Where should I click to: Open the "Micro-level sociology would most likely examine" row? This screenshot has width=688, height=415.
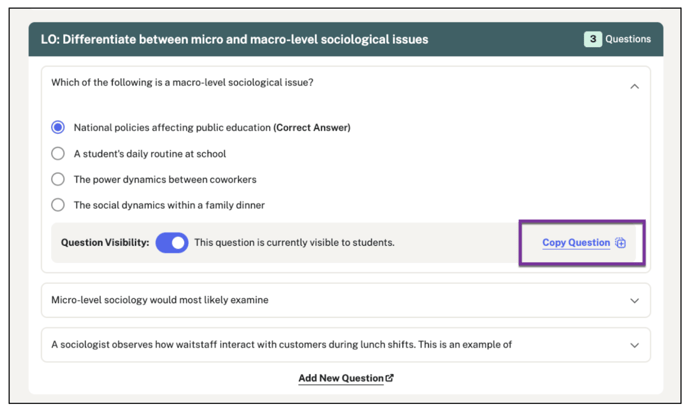point(160,300)
